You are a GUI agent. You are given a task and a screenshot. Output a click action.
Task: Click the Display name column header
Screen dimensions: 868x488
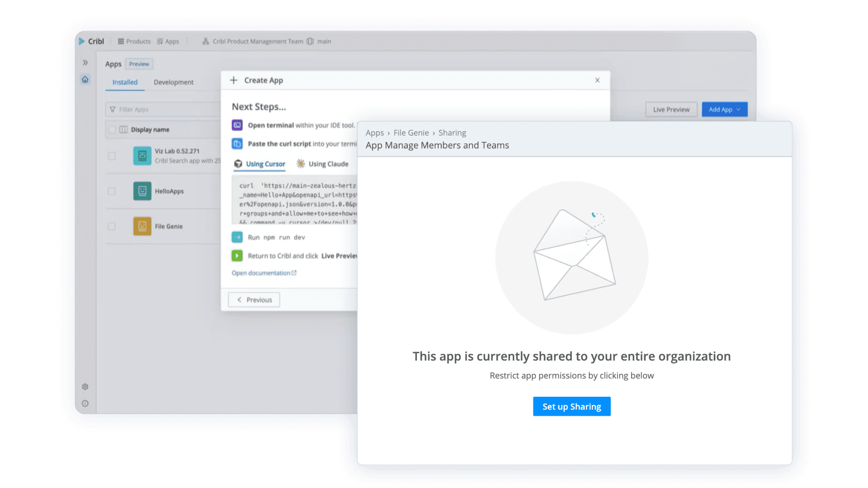coord(150,130)
